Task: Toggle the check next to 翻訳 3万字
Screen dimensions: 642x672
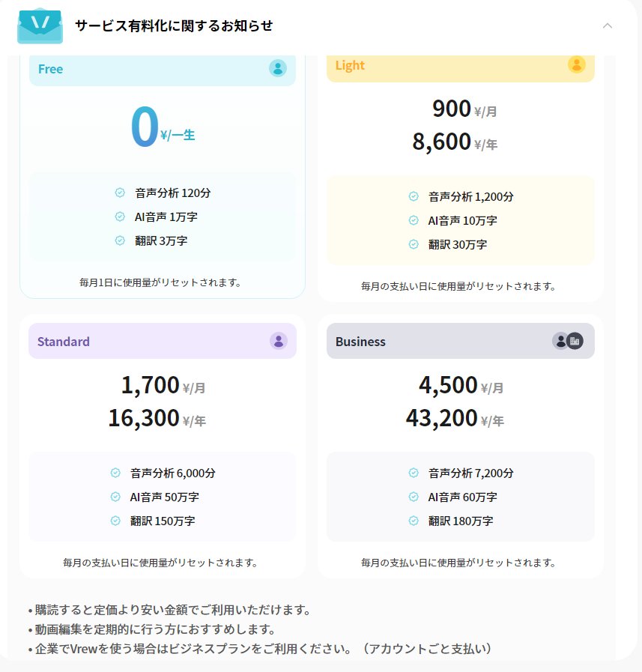Action: click(x=119, y=242)
